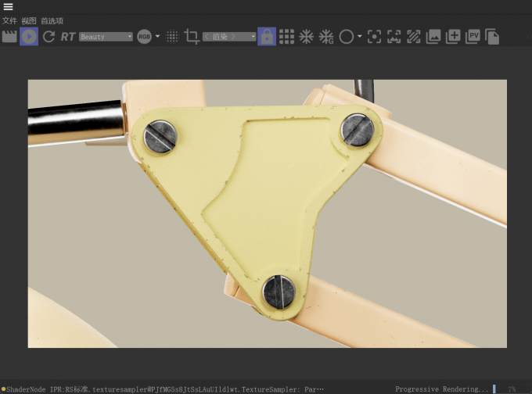Click the dotted bucket grid icon
Viewport: 532px width, 394px height.
click(x=172, y=37)
